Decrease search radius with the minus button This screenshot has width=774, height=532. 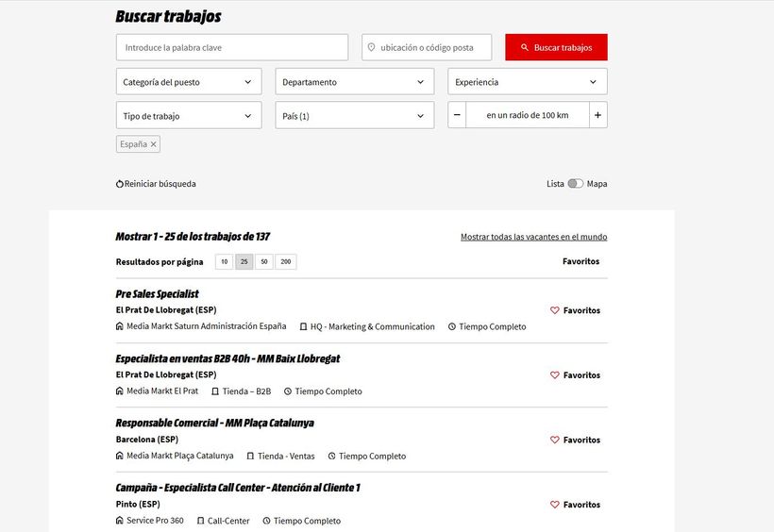[457, 115]
